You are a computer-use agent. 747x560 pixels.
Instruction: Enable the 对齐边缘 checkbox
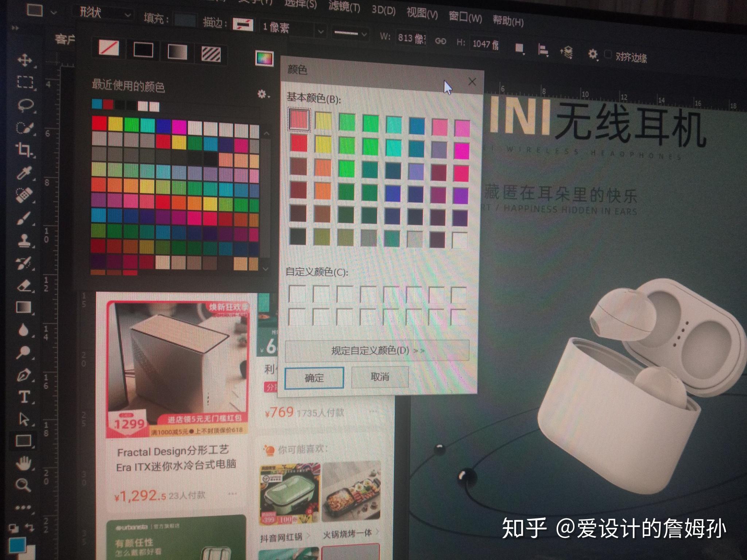click(608, 54)
